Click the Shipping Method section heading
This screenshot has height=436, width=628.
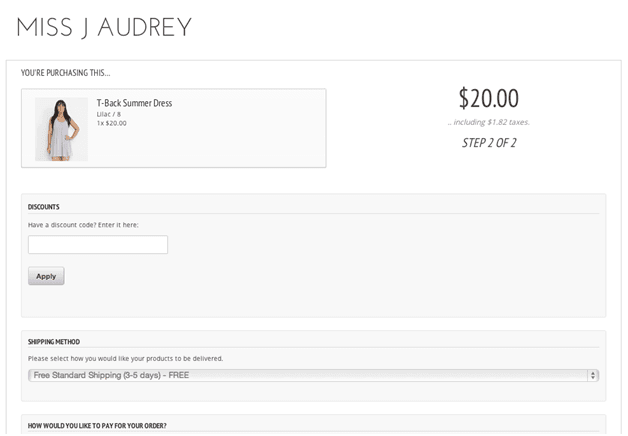pyautogui.click(x=54, y=342)
